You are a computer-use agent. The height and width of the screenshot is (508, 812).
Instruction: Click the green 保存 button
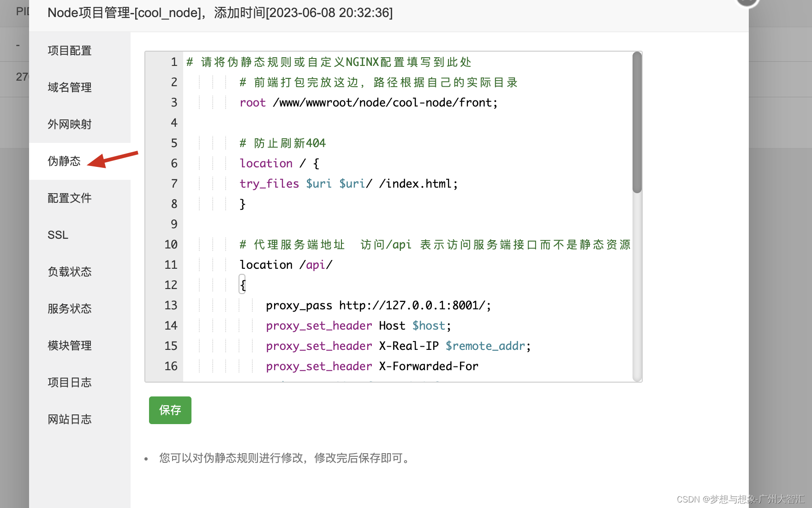(170, 410)
